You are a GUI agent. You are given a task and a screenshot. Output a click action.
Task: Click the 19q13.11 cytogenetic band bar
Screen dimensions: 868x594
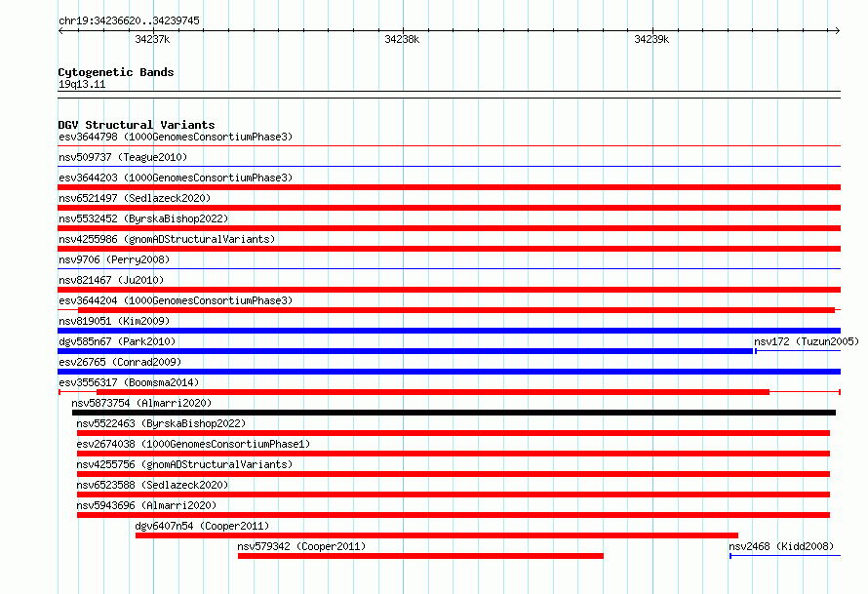pyautogui.click(x=449, y=95)
